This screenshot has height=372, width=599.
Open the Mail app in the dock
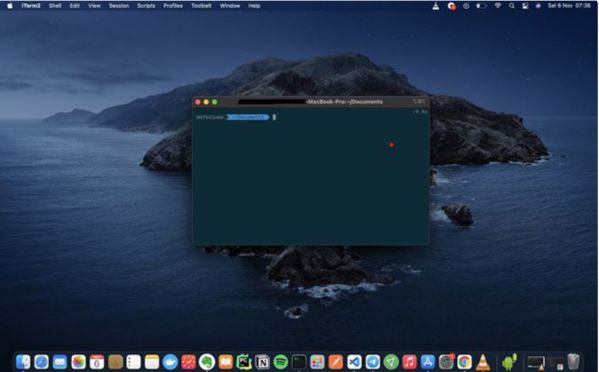pyautogui.click(x=60, y=361)
